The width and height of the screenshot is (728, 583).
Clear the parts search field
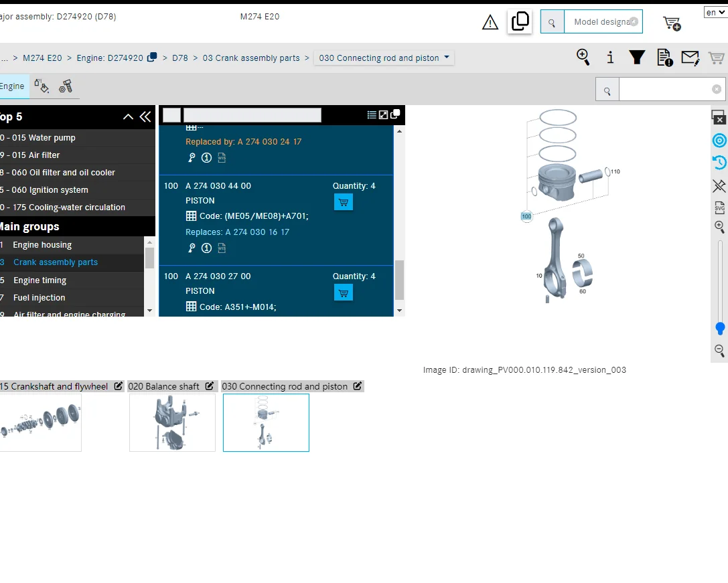[717, 89]
